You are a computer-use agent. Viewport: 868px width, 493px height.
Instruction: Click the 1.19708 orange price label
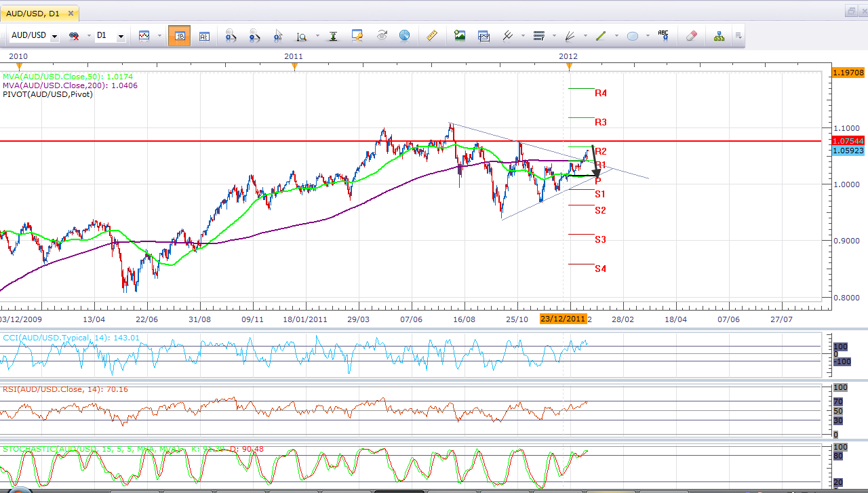(848, 72)
